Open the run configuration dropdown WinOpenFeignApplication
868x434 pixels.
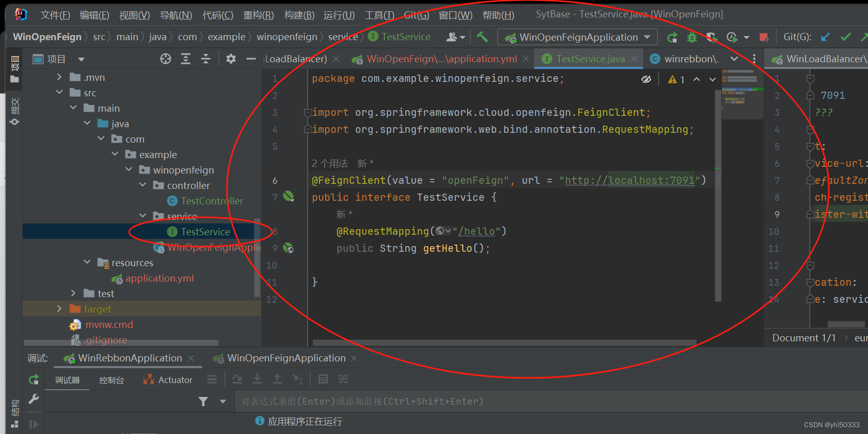[x=577, y=37]
